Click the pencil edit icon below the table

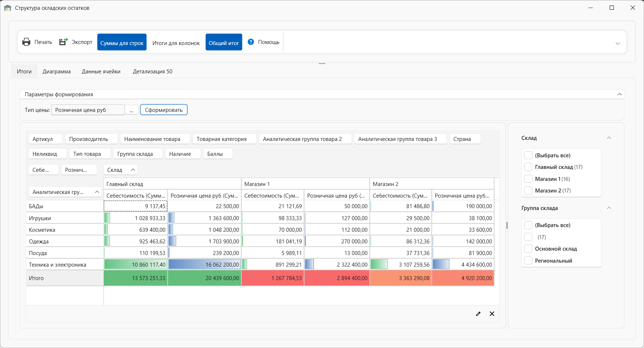point(478,314)
